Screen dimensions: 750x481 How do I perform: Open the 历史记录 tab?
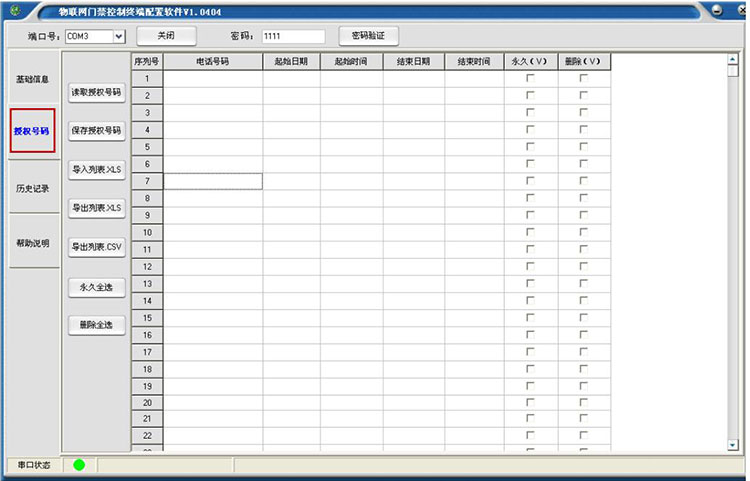click(x=32, y=188)
